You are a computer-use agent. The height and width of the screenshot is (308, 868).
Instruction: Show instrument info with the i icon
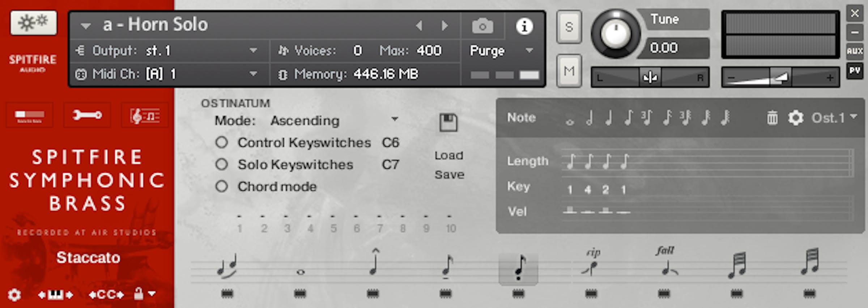[x=524, y=26]
